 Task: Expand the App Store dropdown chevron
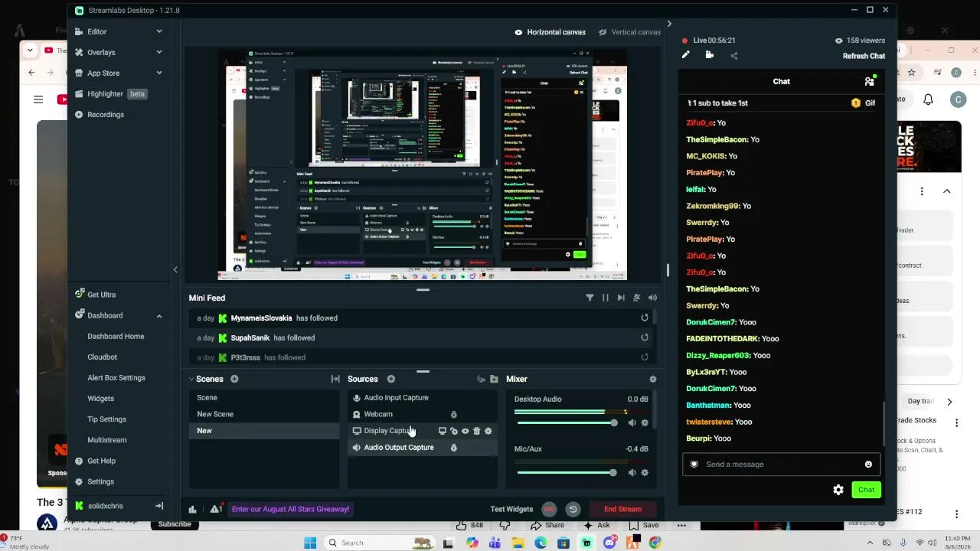click(x=159, y=73)
